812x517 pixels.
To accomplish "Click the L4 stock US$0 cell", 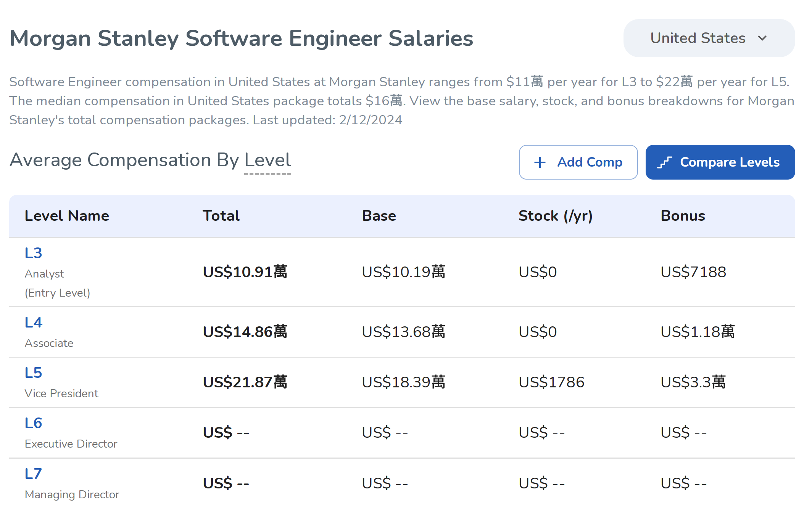I will pos(538,332).
